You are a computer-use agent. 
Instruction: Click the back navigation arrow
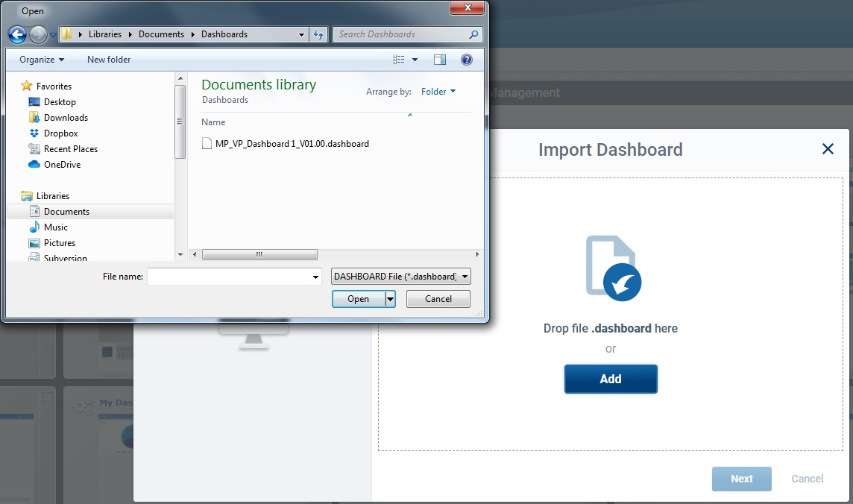point(16,34)
